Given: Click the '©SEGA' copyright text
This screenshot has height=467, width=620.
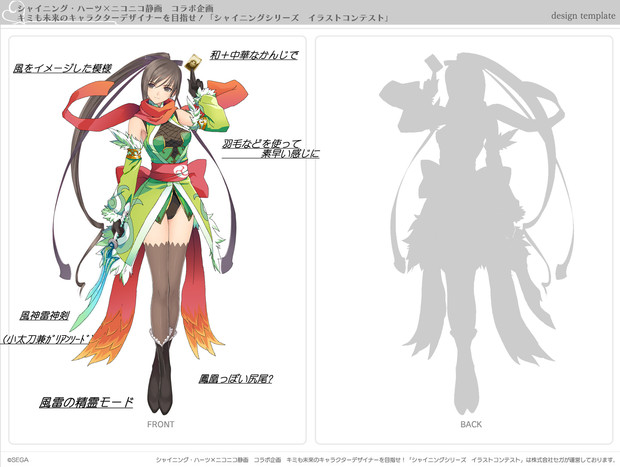Looking at the screenshot, I should click(18, 460).
